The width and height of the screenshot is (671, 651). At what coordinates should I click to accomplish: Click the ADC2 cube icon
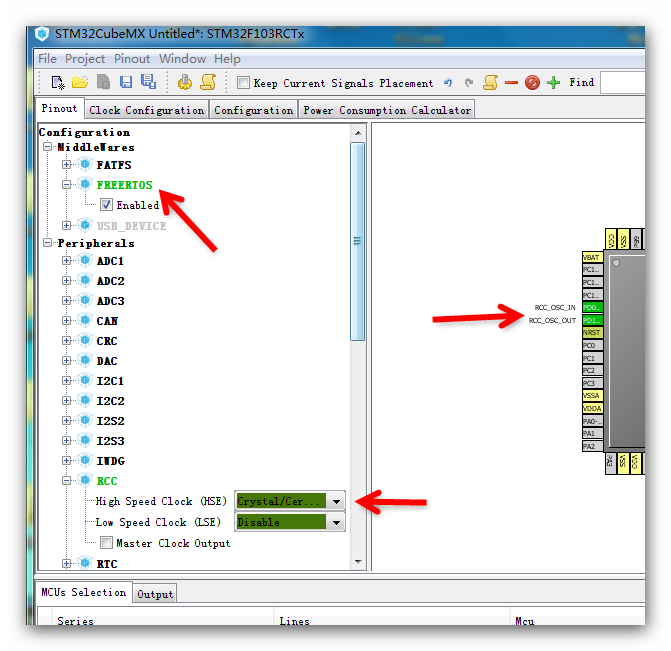[x=85, y=281]
